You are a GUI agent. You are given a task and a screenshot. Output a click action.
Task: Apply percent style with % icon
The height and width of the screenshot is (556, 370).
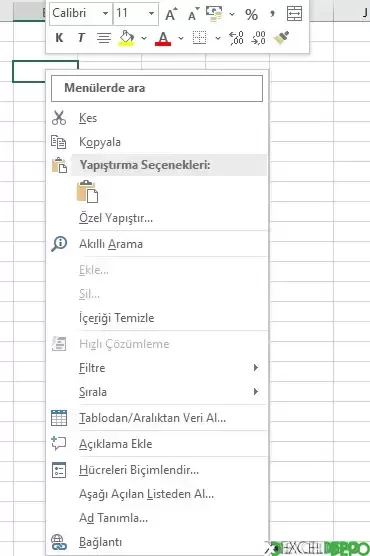click(x=251, y=15)
